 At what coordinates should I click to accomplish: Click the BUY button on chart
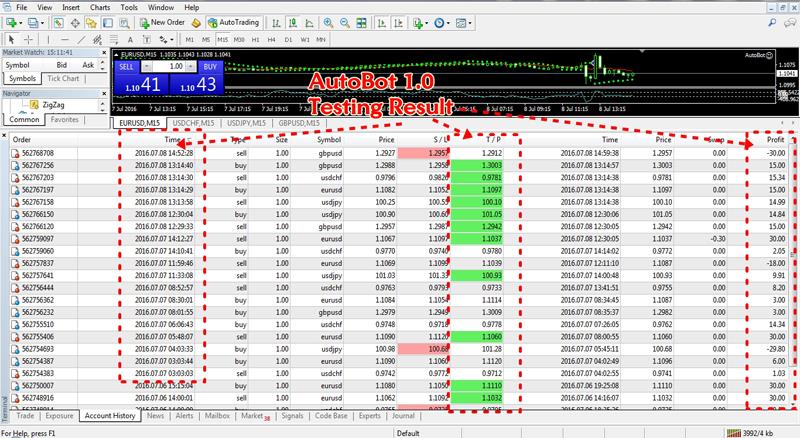click(x=210, y=66)
